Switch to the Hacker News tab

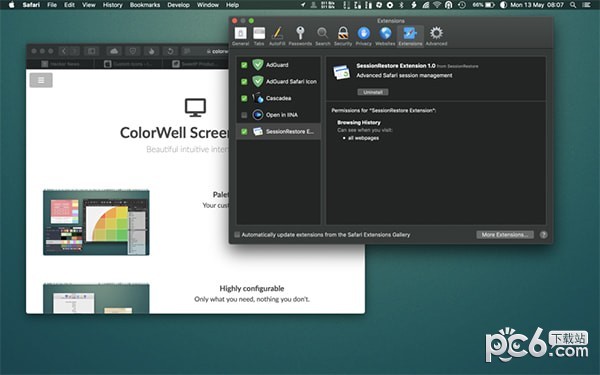60,64
